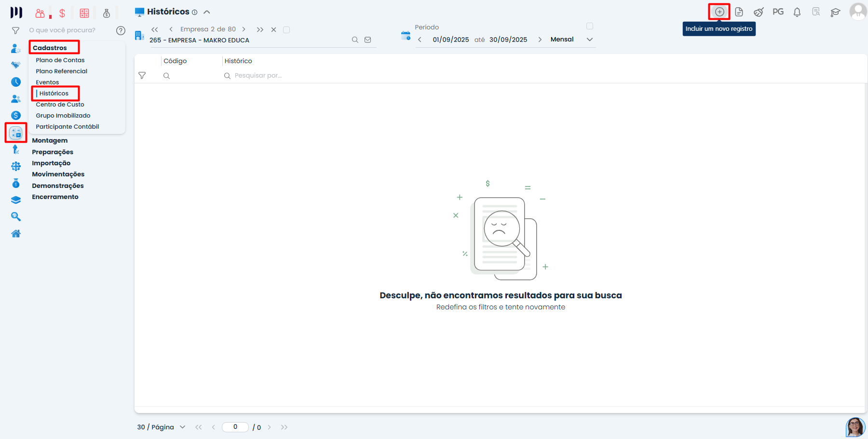Open the blue money bag sidebar module

[16, 183]
